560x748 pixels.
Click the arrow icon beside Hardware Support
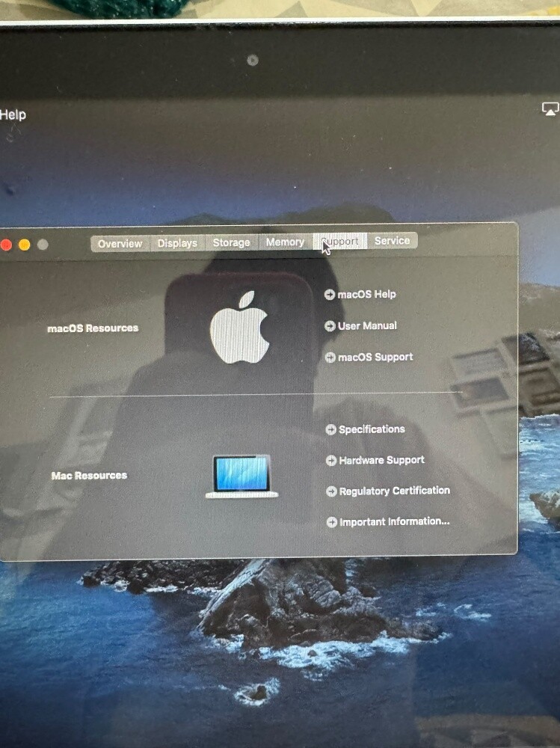331,460
